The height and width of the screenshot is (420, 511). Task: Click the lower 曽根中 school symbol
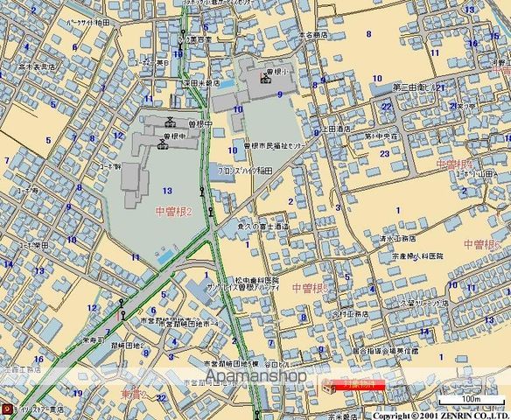point(162,143)
